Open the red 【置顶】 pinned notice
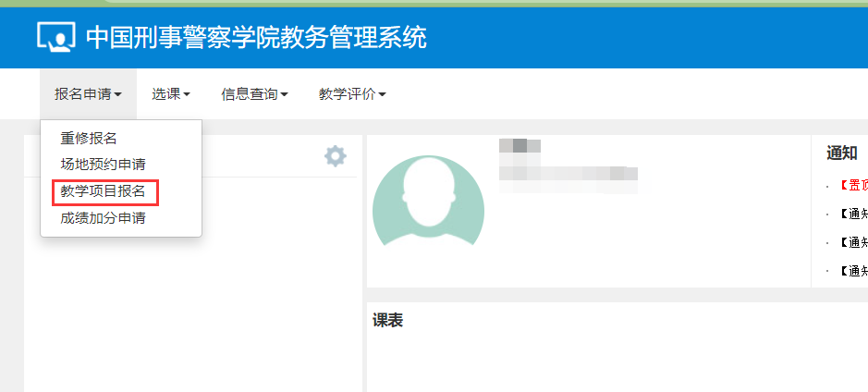 coord(852,185)
